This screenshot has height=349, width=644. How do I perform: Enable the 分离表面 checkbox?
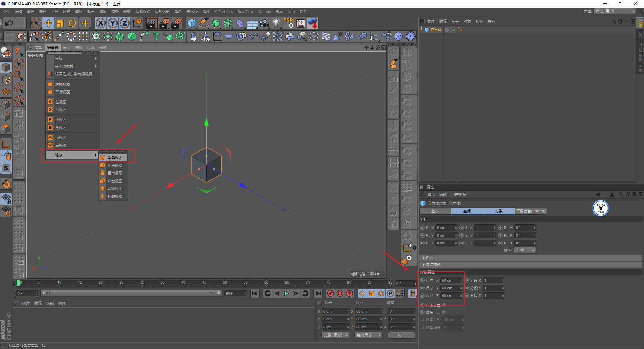point(444,305)
